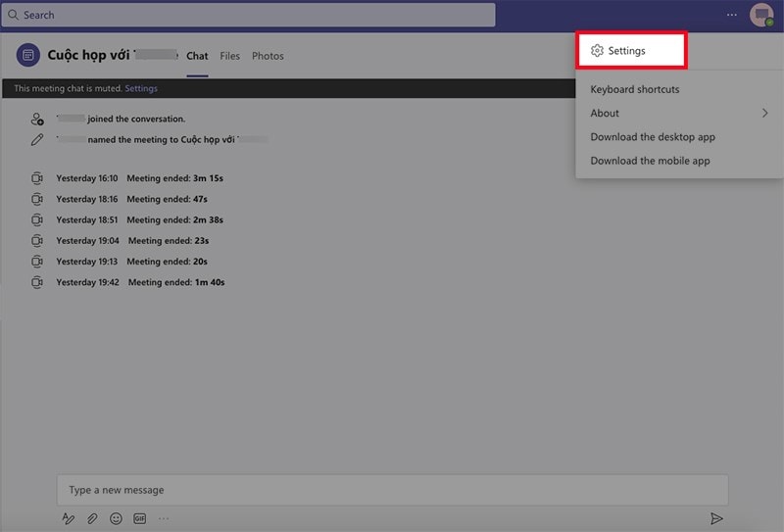
Task: Click the person joined conversation icon
Action: tap(37, 119)
